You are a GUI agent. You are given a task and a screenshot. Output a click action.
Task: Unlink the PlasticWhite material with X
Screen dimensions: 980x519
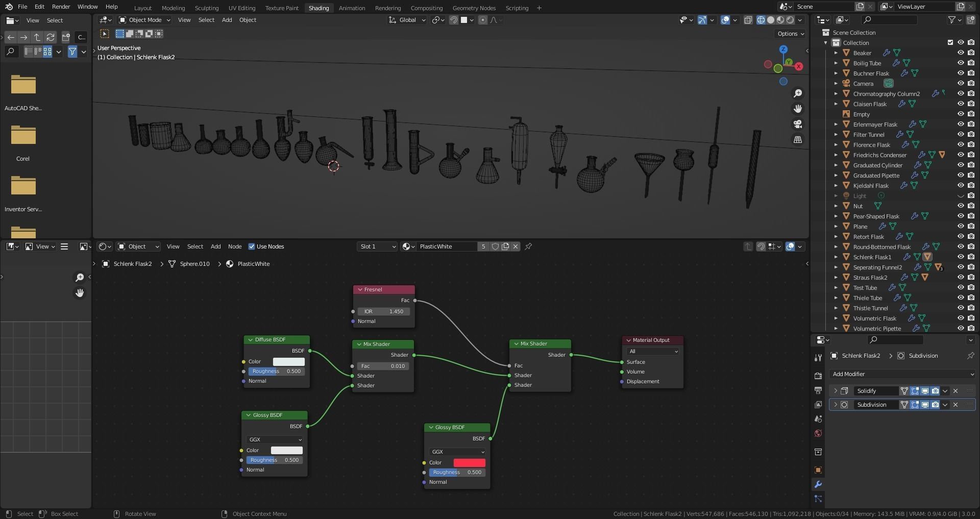(516, 246)
